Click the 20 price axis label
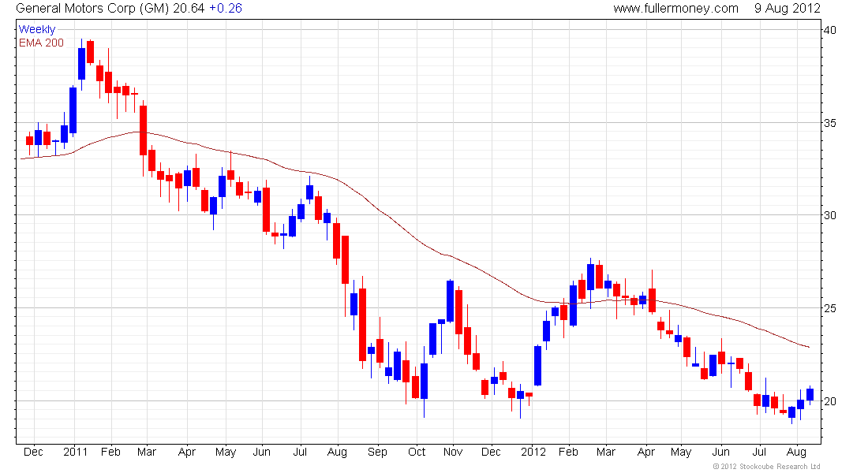Viewport: 868px width, 473px height. (830, 401)
